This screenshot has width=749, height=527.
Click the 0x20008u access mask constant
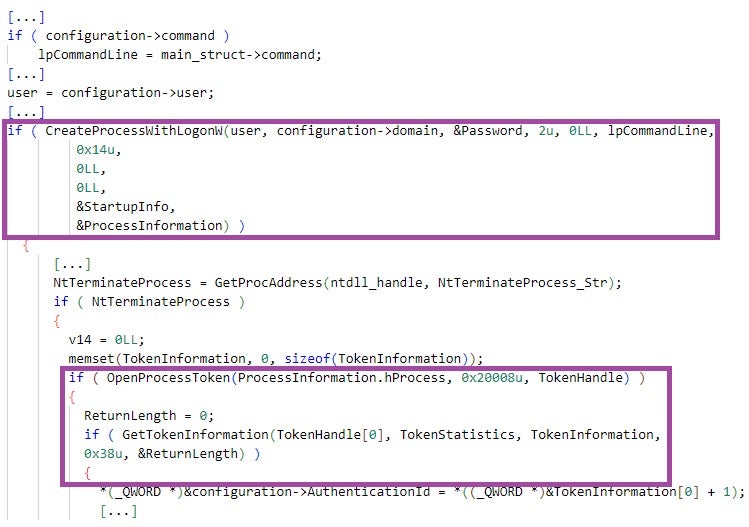pos(492,377)
